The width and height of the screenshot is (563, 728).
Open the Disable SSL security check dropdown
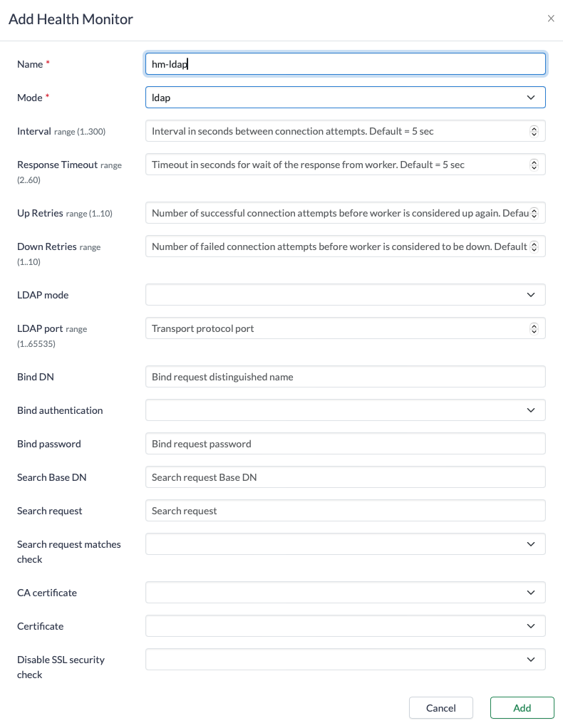(345, 660)
